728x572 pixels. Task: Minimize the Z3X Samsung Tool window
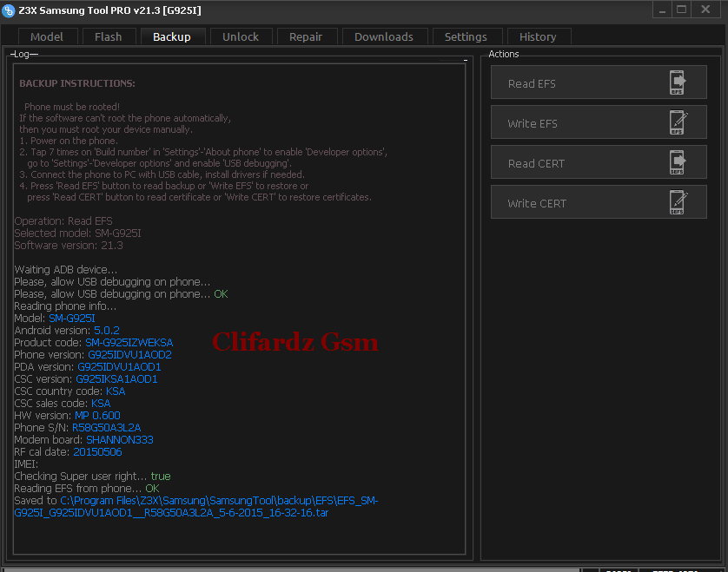(662, 9)
